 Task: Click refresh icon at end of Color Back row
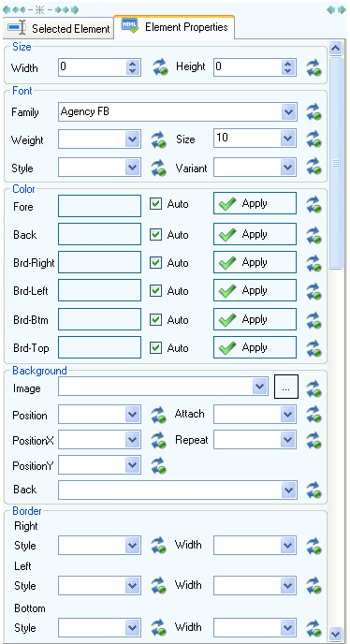[314, 235]
